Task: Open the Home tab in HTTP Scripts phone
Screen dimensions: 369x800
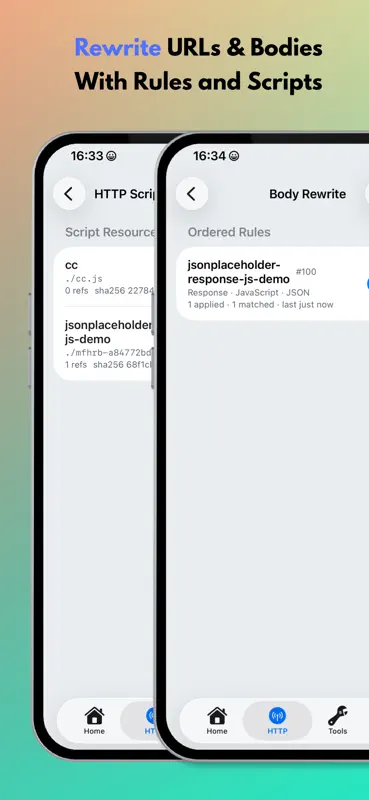Action: coord(94,720)
